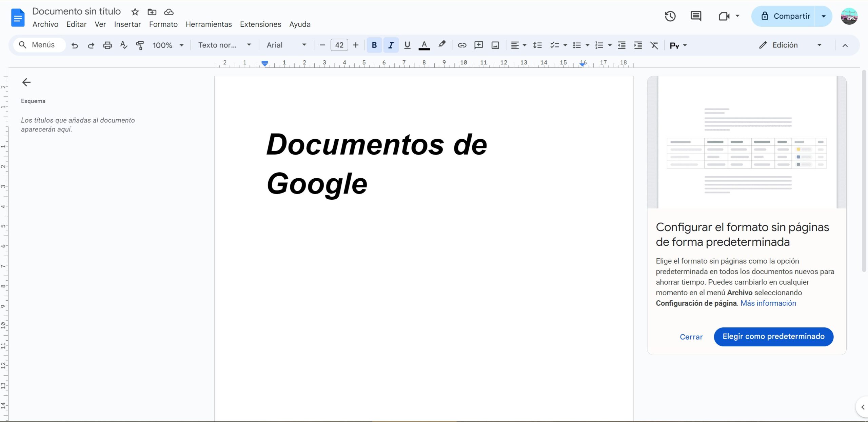Screen dimensions: 868x422
Task: Insert a link
Action: click(462, 45)
